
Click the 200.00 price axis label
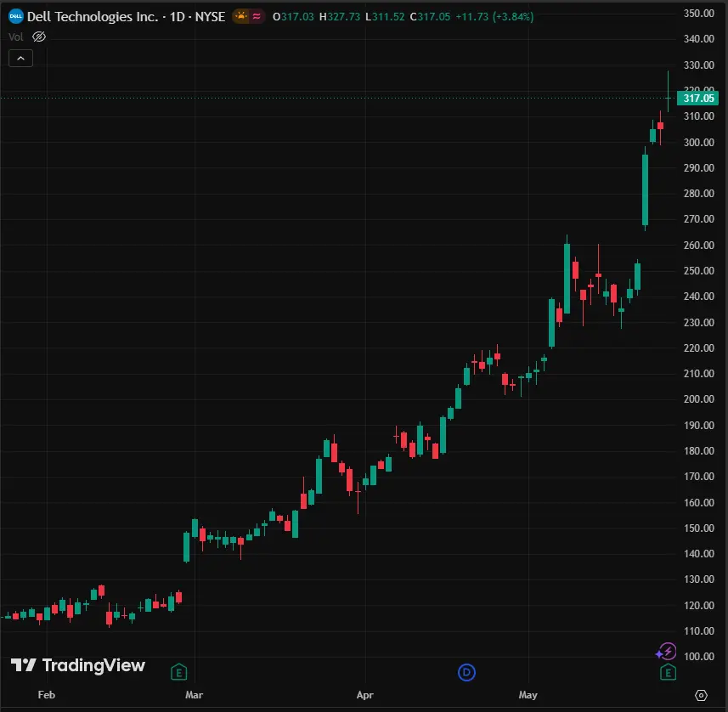pyautogui.click(x=699, y=399)
